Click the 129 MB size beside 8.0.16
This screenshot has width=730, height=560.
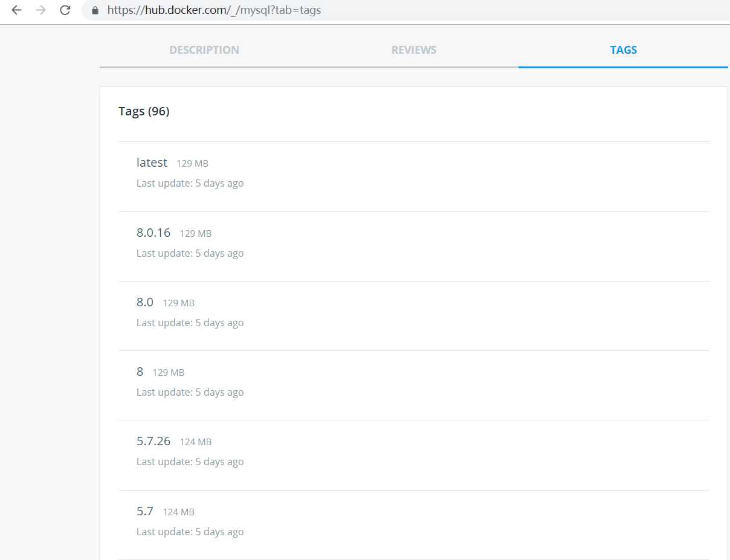coord(195,234)
